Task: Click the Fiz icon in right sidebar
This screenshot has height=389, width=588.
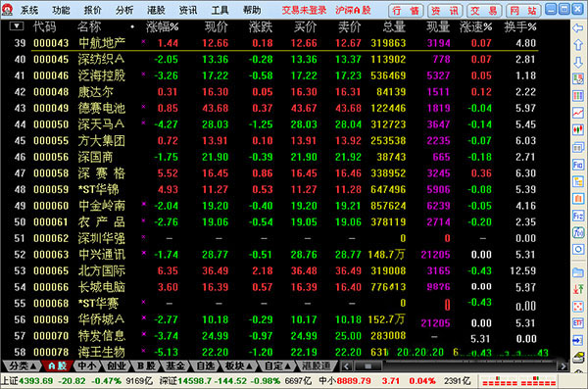Action: (x=578, y=216)
